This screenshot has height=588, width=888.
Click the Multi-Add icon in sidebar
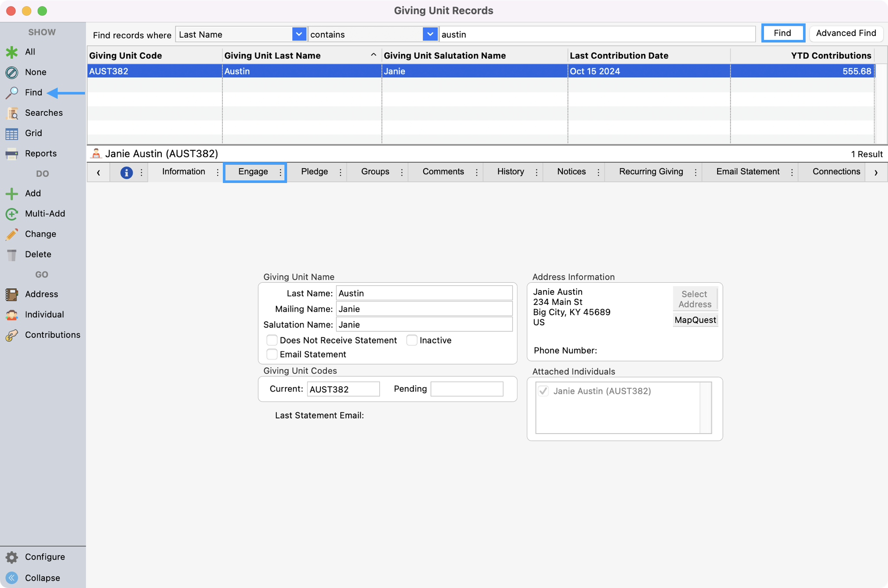pyautogui.click(x=12, y=214)
